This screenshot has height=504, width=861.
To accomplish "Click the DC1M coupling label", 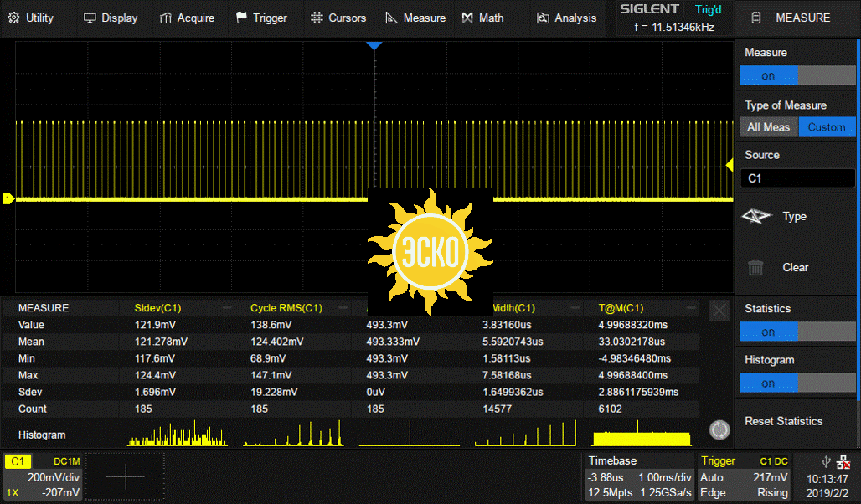I will [67, 461].
